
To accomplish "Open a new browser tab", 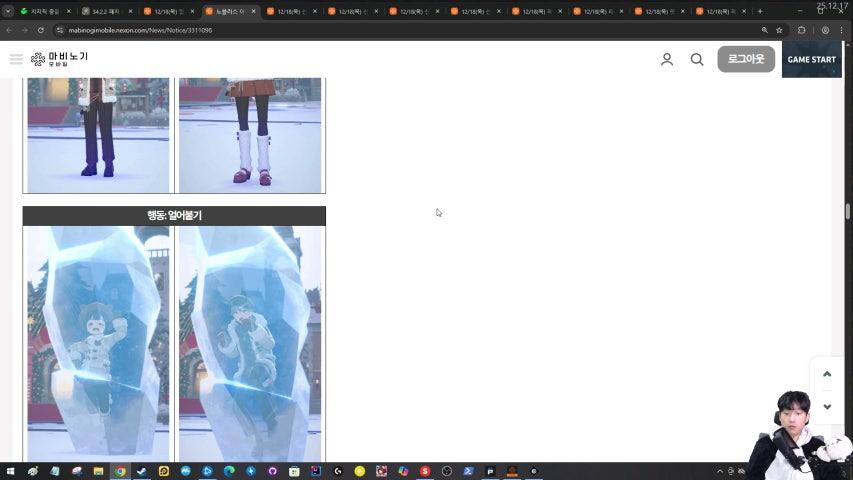I will coord(760,11).
